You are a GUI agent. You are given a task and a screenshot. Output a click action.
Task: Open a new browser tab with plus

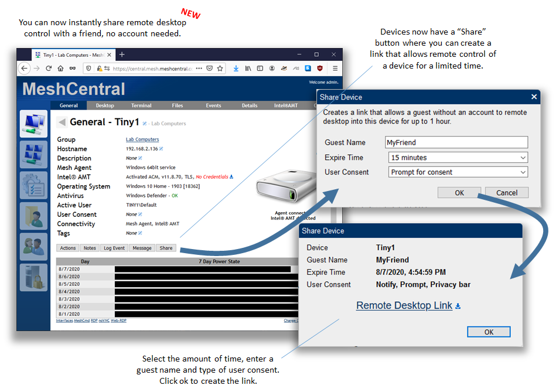[x=122, y=54]
